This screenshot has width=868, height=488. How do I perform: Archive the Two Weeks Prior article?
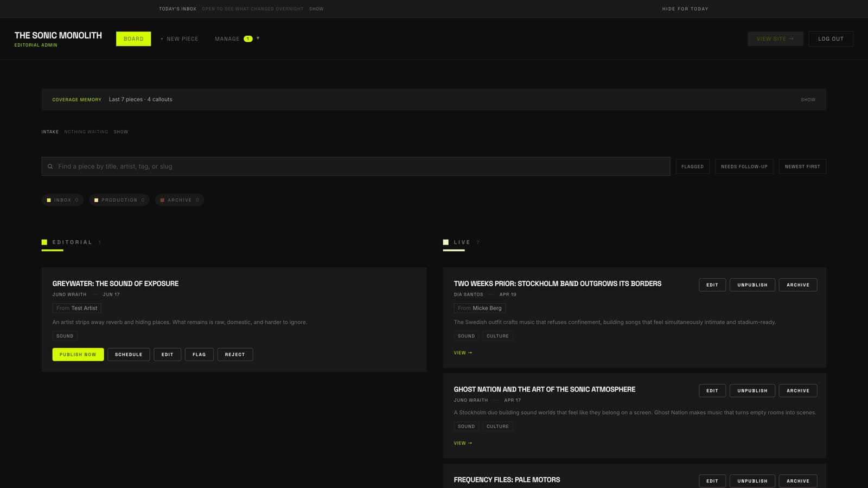[798, 285]
